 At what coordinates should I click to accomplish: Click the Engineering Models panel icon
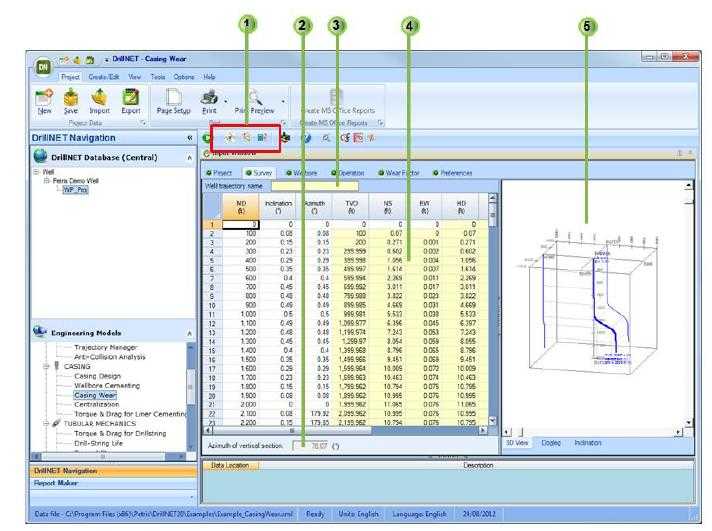click(x=40, y=332)
